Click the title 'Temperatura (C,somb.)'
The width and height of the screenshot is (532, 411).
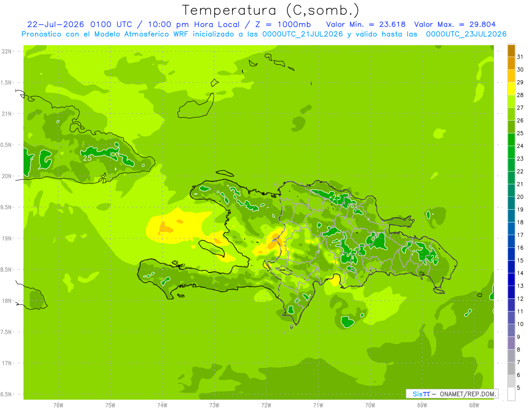click(x=270, y=10)
